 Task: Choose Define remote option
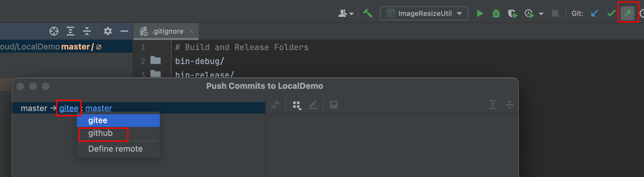tap(115, 149)
